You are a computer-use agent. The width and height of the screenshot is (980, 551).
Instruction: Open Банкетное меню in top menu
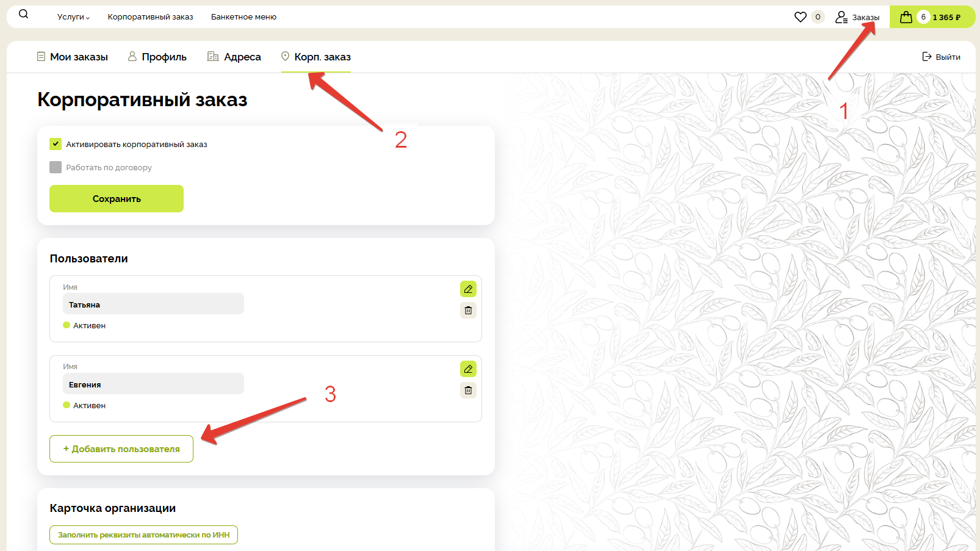(x=243, y=17)
